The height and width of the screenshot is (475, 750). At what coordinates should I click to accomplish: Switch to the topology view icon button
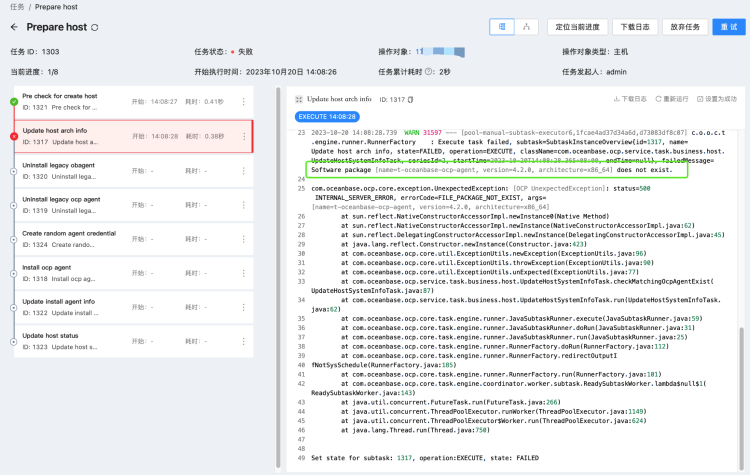tap(526, 27)
